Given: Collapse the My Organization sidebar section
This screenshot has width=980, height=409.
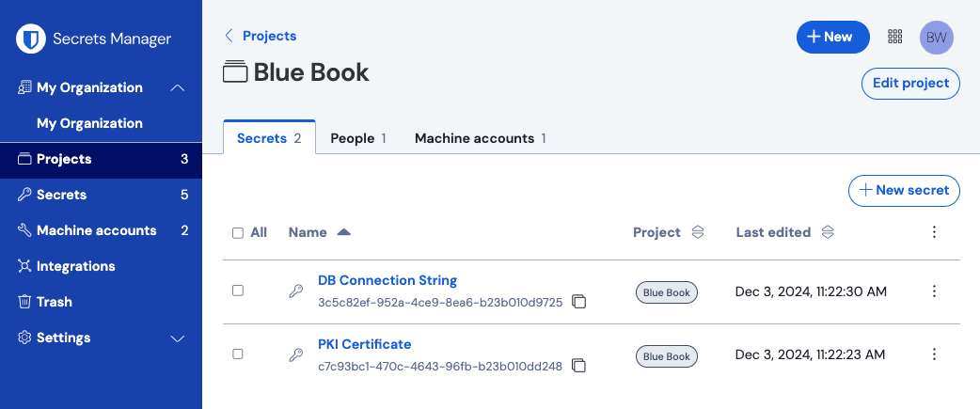Looking at the screenshot, I should [177, 87].
